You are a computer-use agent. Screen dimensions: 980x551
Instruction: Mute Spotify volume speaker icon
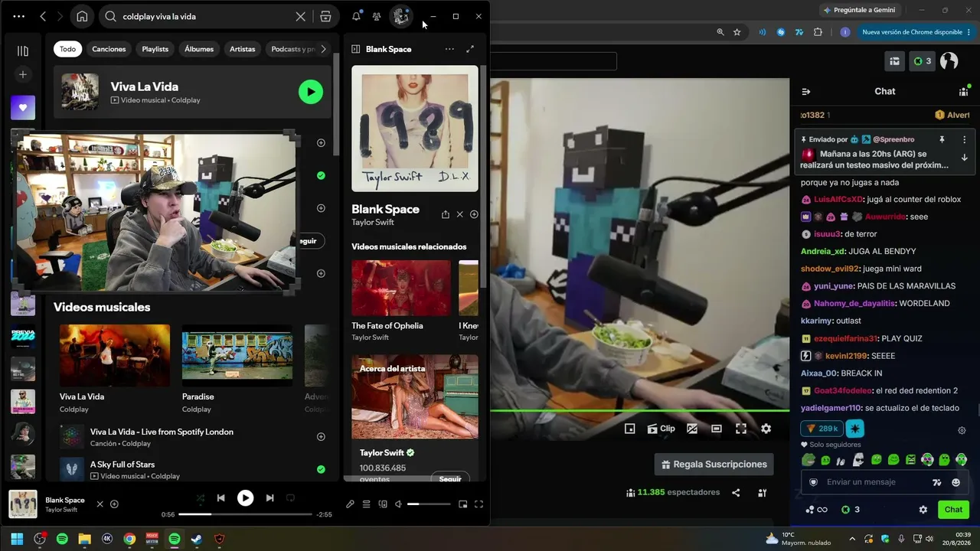[398, 504]
